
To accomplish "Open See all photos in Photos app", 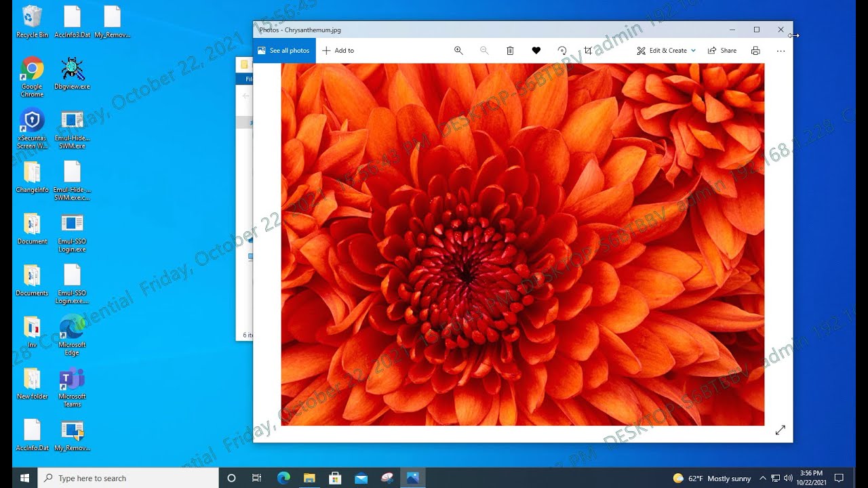I will [x=284, y=51].
